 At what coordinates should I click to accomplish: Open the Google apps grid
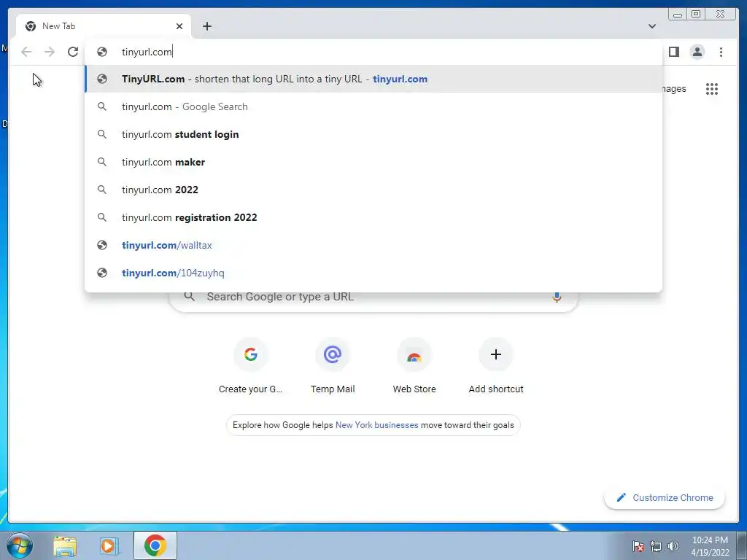(712, 89)
